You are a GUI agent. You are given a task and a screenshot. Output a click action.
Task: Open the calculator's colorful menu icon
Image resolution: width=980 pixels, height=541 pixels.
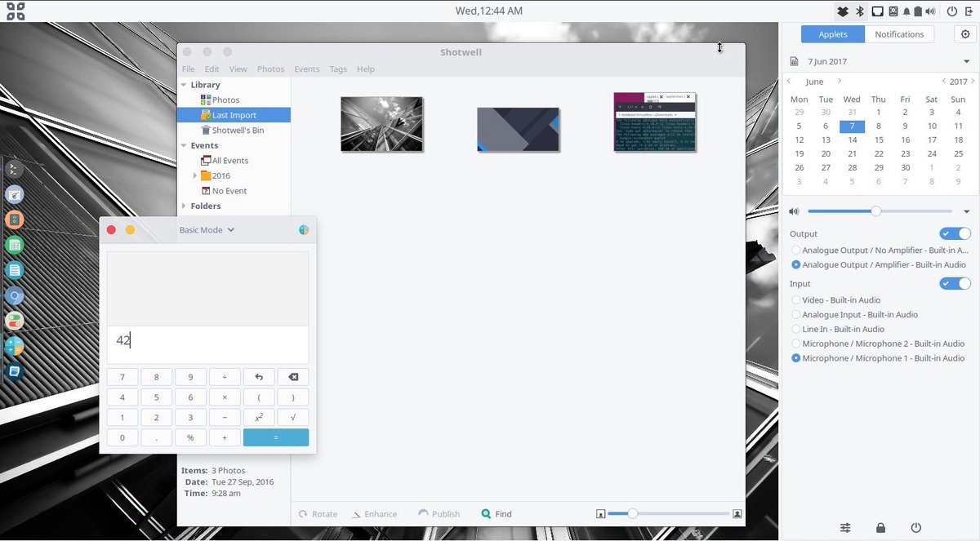[x=304, y=230]
